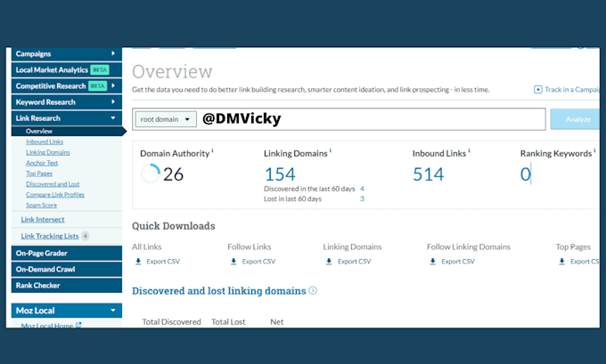
Task: Click Track in a Campaign link
Action: coord(571,90)
